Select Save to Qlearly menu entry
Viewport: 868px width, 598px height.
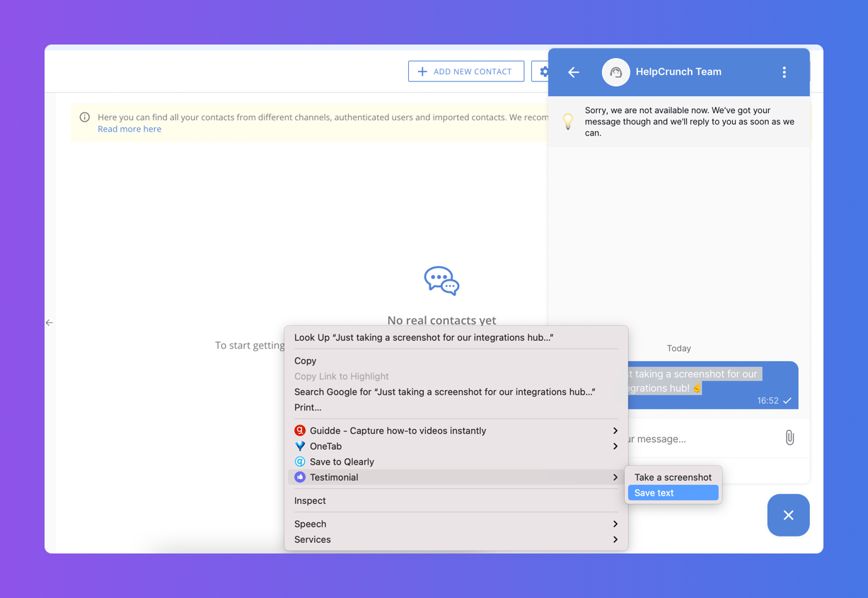coord(456,462)
